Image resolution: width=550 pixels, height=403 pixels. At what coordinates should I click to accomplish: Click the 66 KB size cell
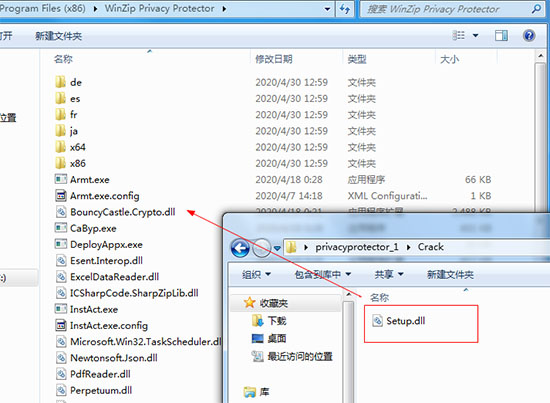pyautogui.click(x=478, y=179)
